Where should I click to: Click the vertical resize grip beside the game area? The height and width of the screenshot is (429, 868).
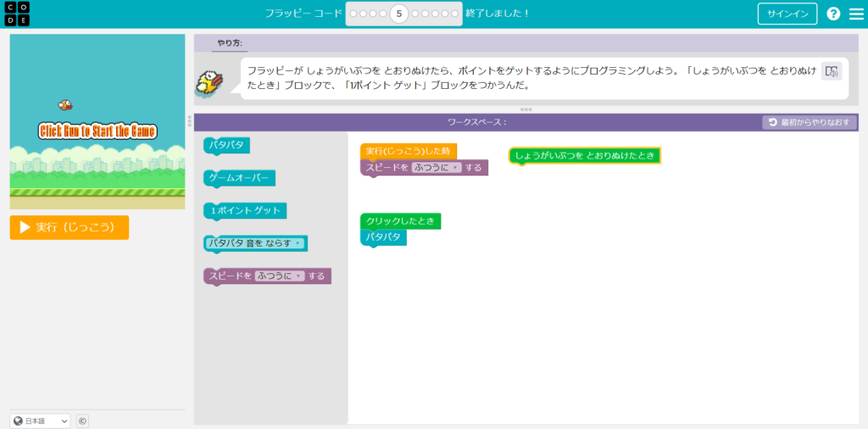(x=190, y=120)
